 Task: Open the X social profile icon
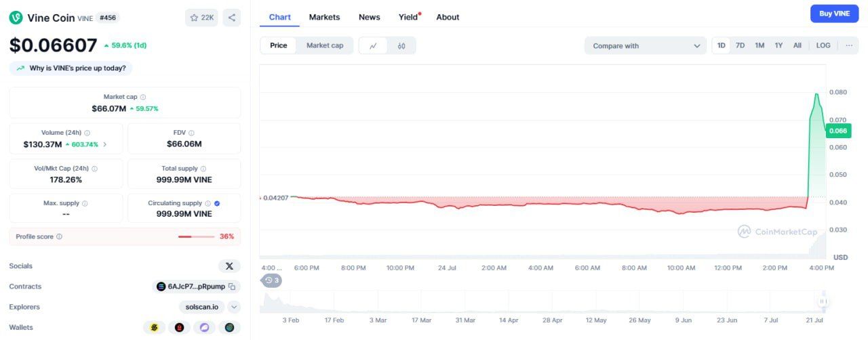pos(229,266)
